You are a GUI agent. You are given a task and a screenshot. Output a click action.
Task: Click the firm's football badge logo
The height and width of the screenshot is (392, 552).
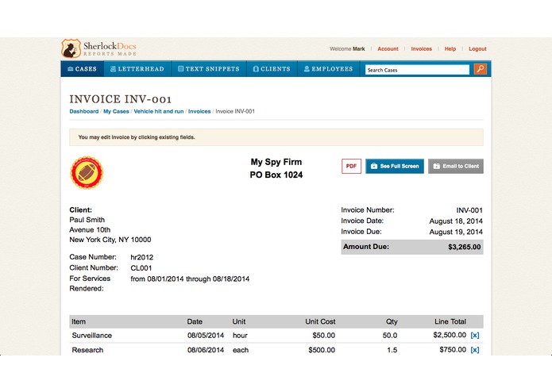click(x=87, y=173)
